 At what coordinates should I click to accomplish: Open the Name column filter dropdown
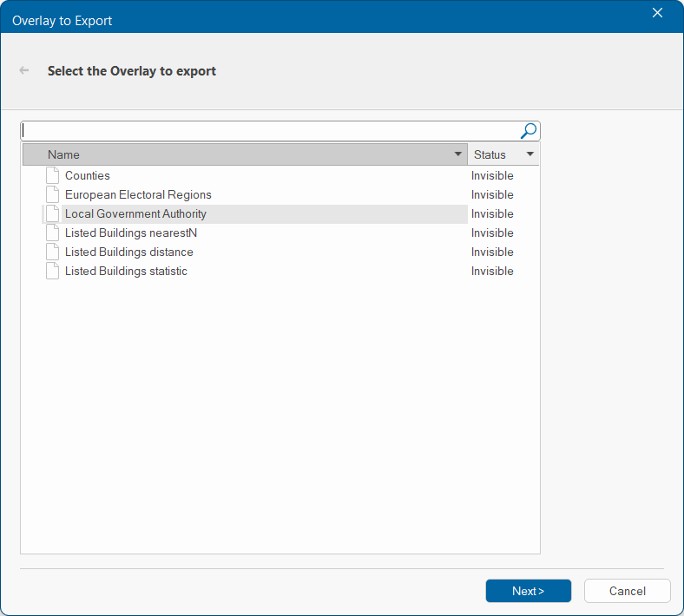coord(458,154)
